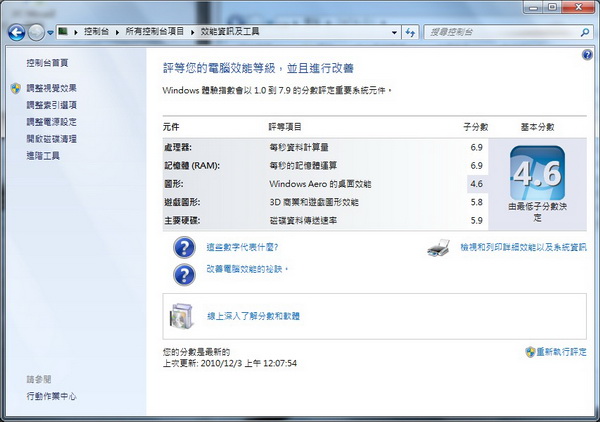
Task: Click the 圖形 row label
Action: coord(174,184)
